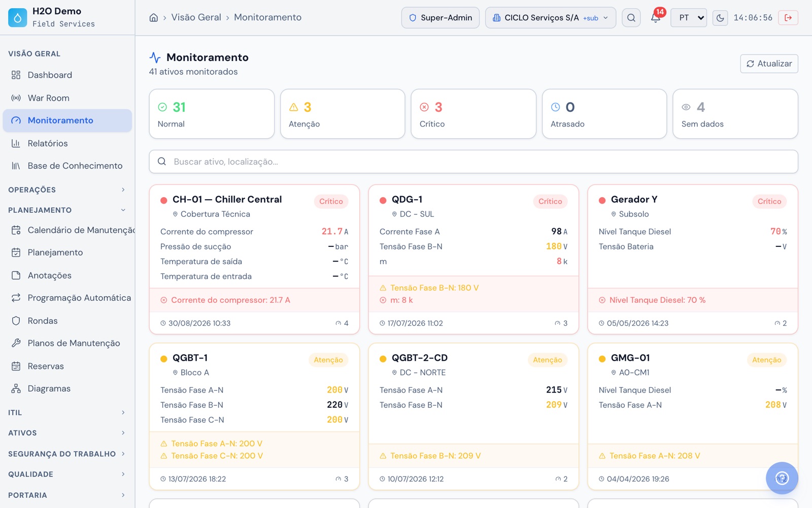Screen dimensions: 812x508
Task: Click the Diagramas network icon
Action: (x=16, y=389)
